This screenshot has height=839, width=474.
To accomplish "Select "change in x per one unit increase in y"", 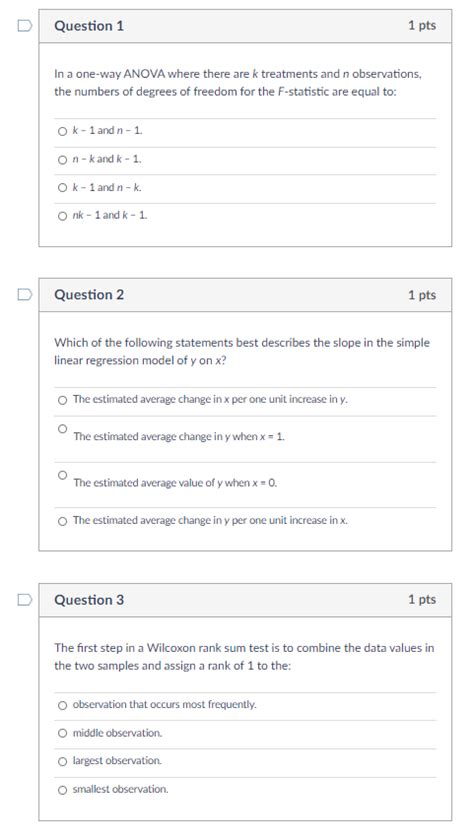I will [x=63, y=400].
